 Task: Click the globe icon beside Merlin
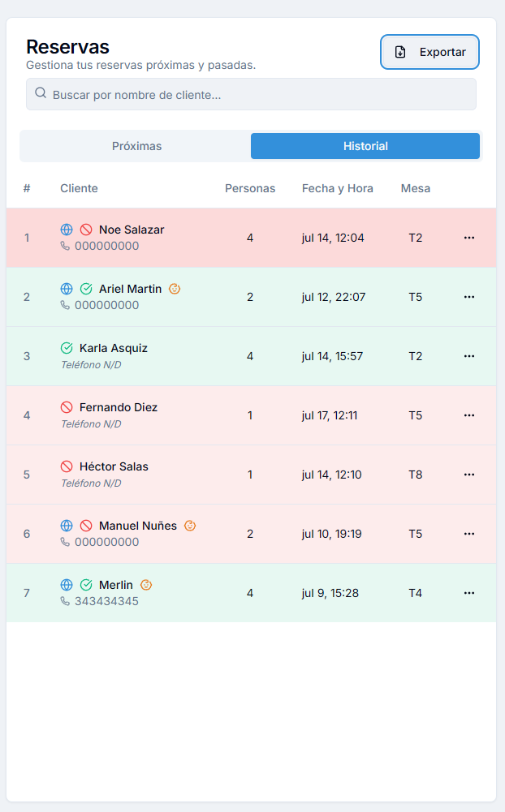coord(67,585)
